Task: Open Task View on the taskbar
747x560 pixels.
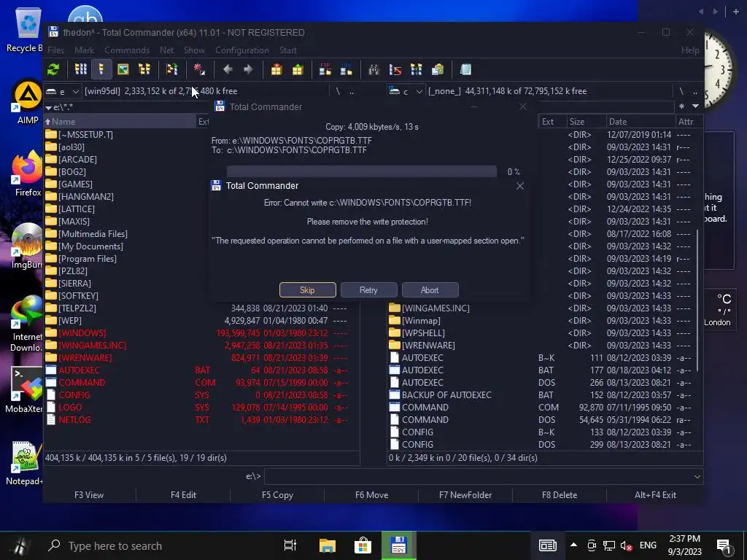Action: pos(290,545)
